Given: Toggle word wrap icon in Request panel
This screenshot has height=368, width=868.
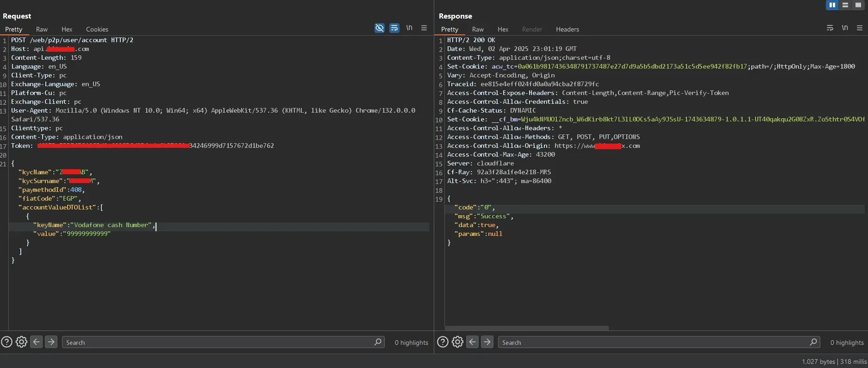Looking at the screenshot, I should [x=394, y=28].
